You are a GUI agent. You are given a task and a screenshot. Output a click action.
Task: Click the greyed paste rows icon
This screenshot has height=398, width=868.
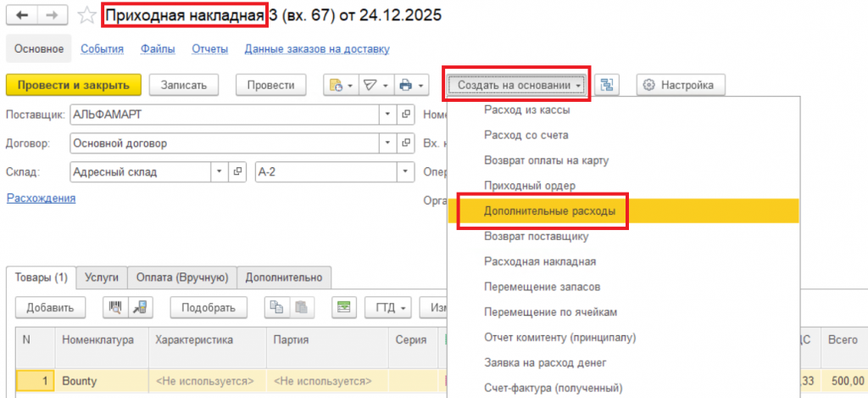(301, 308)
